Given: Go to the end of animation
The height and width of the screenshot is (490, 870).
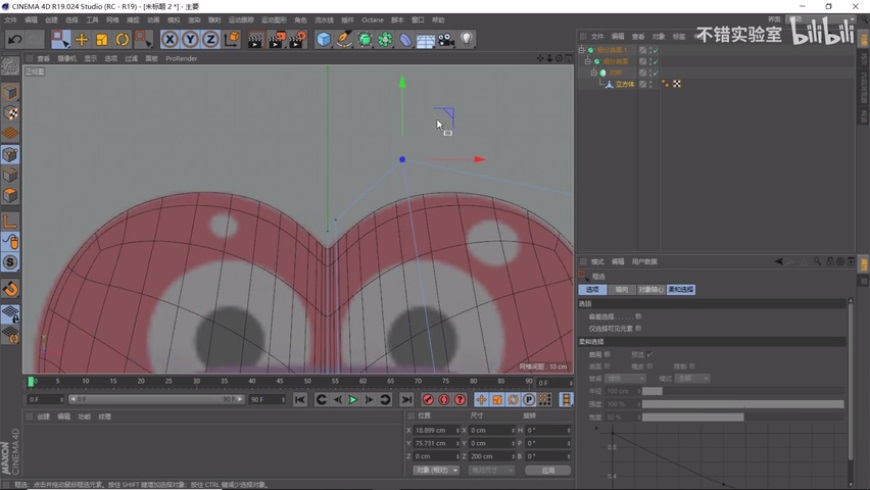Looking at the screenshot, I should point(407,400).
